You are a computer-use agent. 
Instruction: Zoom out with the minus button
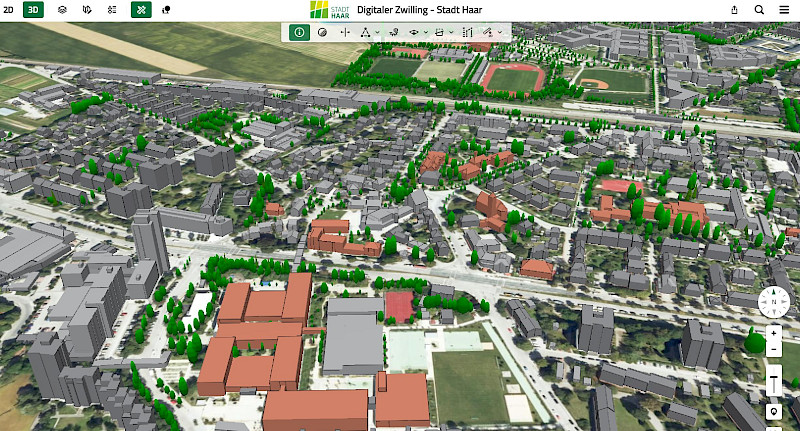tap(773, 348)
